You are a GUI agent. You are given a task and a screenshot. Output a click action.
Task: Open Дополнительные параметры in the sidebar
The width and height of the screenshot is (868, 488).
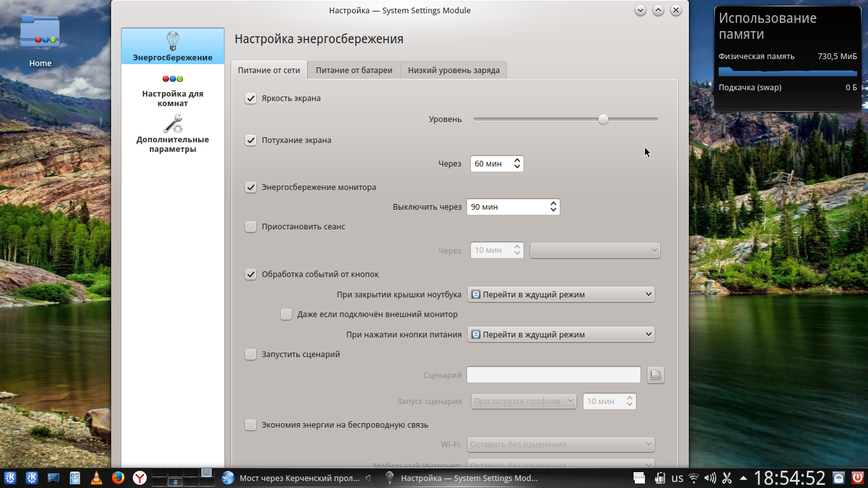[173, 133]
